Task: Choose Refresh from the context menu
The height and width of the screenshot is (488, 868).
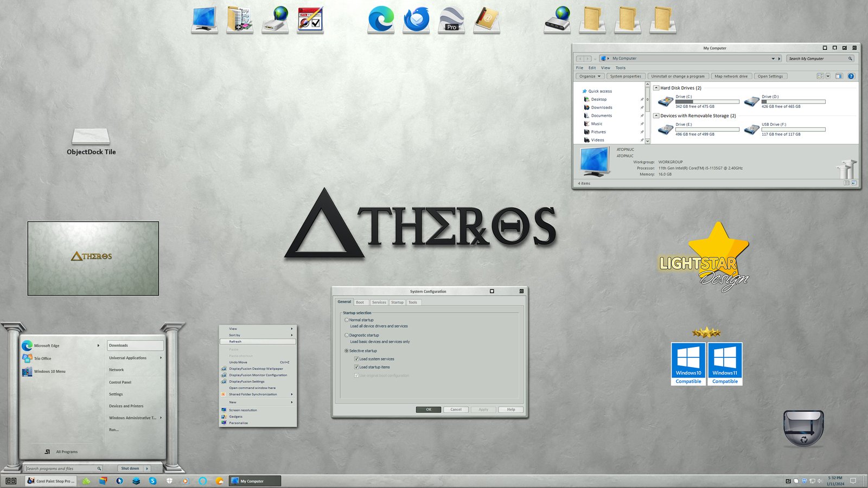Action: (258, 342)
